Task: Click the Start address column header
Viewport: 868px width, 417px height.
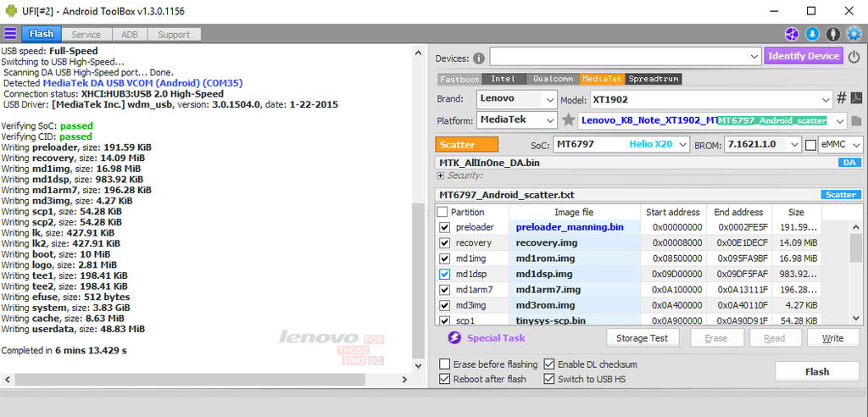Action: tap(672, 212)
